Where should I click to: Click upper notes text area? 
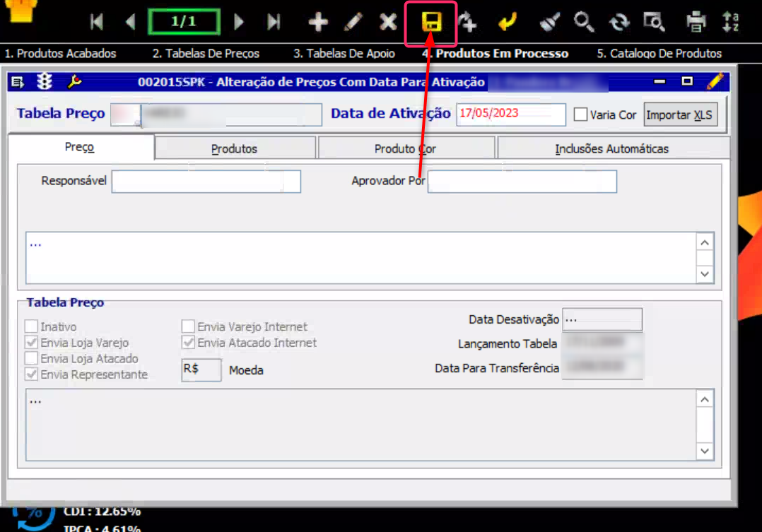[x=361, y=258]
